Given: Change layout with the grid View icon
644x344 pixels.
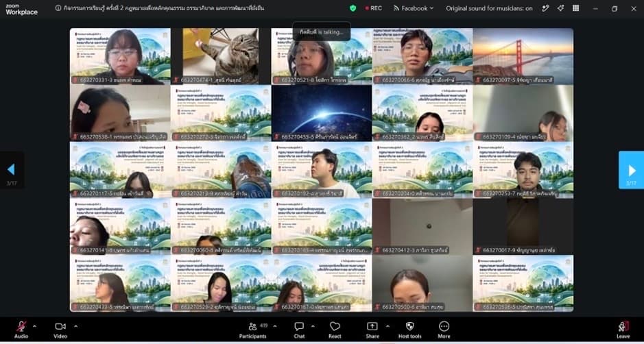Looking at the screenshot, I should tap(576, 8).
